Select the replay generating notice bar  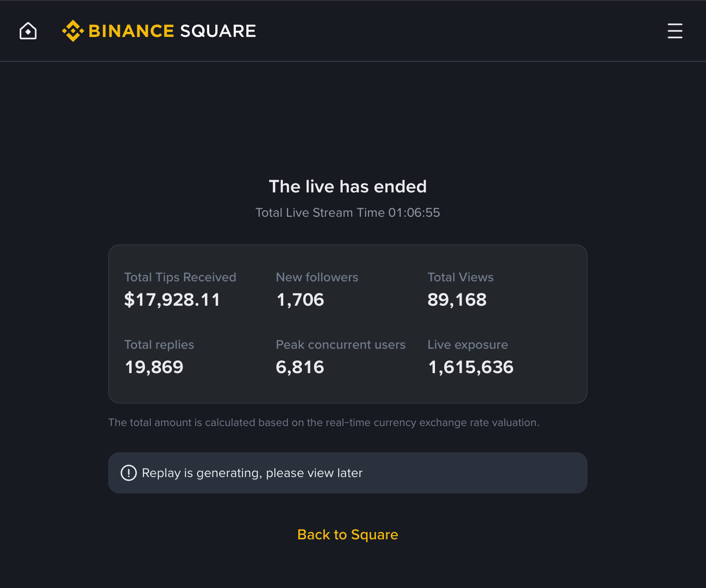click(348, 473)
